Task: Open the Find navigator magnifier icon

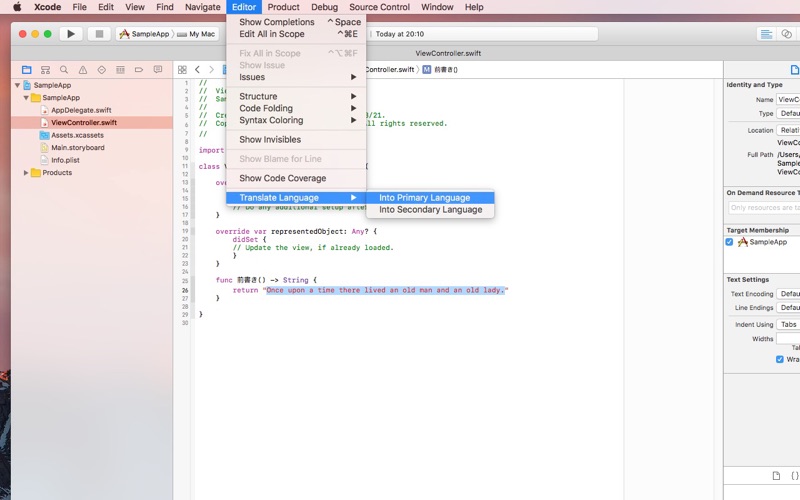Action: (64, 69)
